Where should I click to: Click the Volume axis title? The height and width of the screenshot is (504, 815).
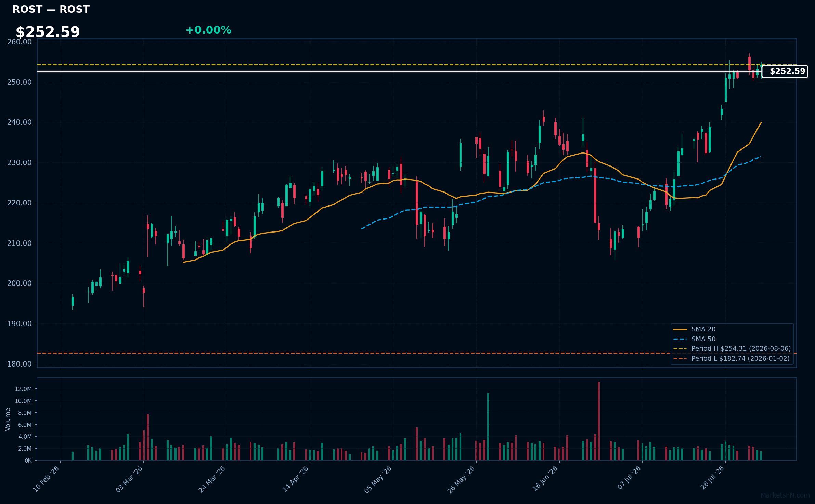click(x=8, y=419)
